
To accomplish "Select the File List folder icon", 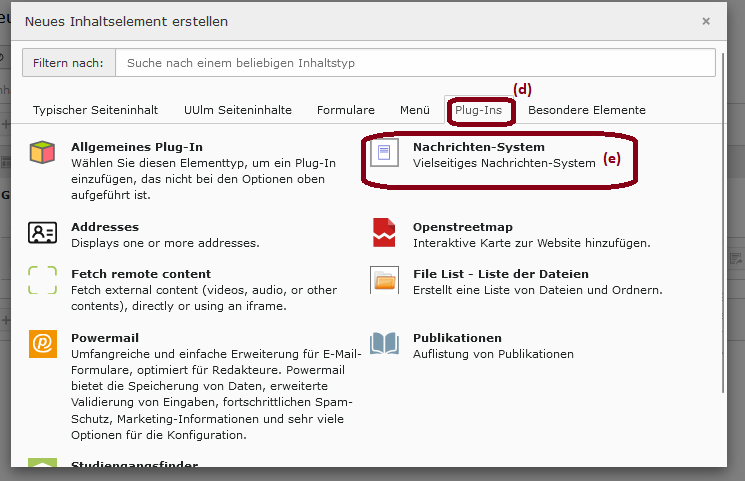I will (x=384, y=280).
